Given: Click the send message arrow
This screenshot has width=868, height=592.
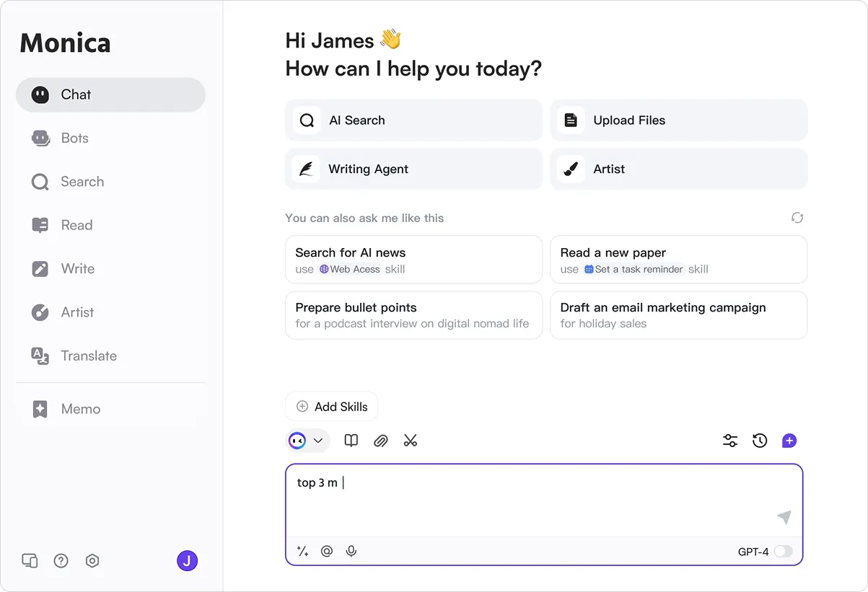Looking at the screenshot, I should coord(784,517).
